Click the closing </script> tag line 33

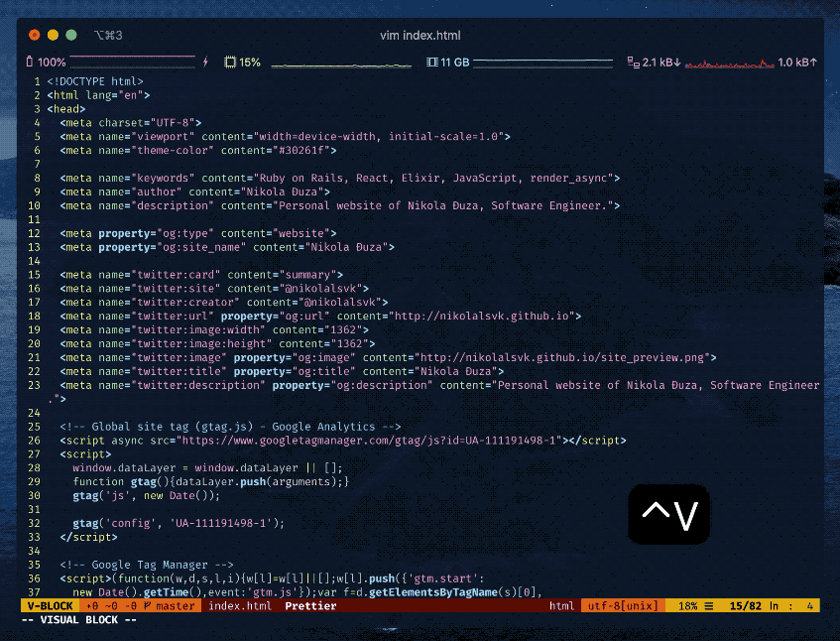[x=89, y=537]
